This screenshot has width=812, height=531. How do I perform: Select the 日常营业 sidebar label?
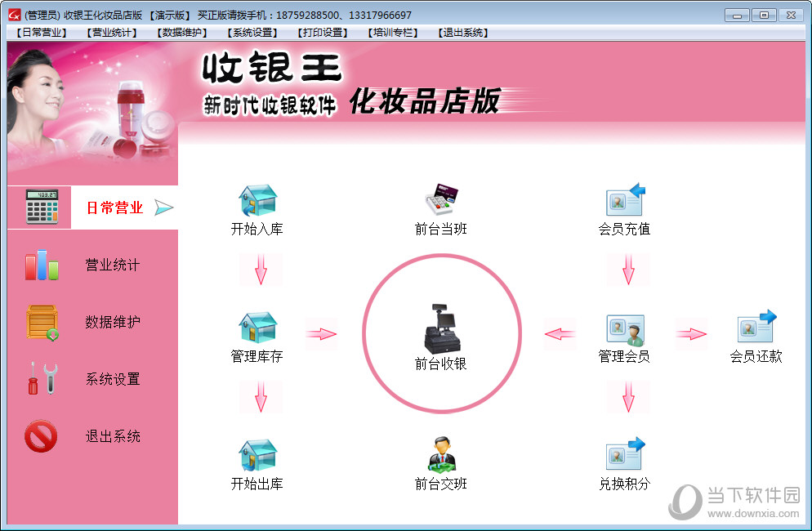(114, 207)
